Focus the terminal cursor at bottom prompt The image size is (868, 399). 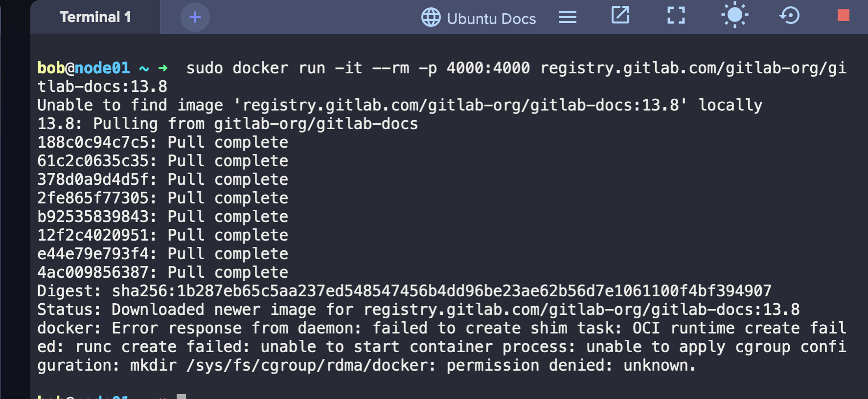click(x=181, y=396)
